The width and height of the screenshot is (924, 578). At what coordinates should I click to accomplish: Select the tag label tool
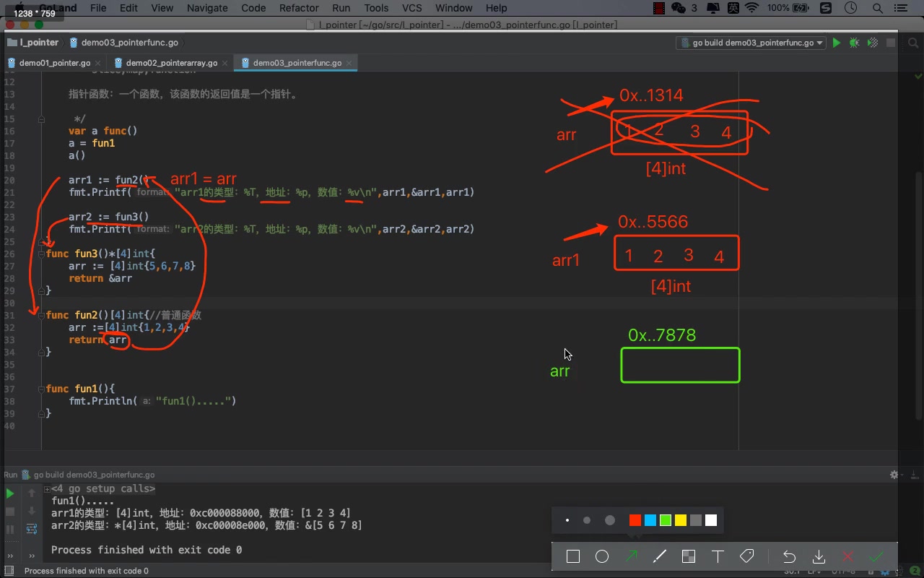coord(747,556)
